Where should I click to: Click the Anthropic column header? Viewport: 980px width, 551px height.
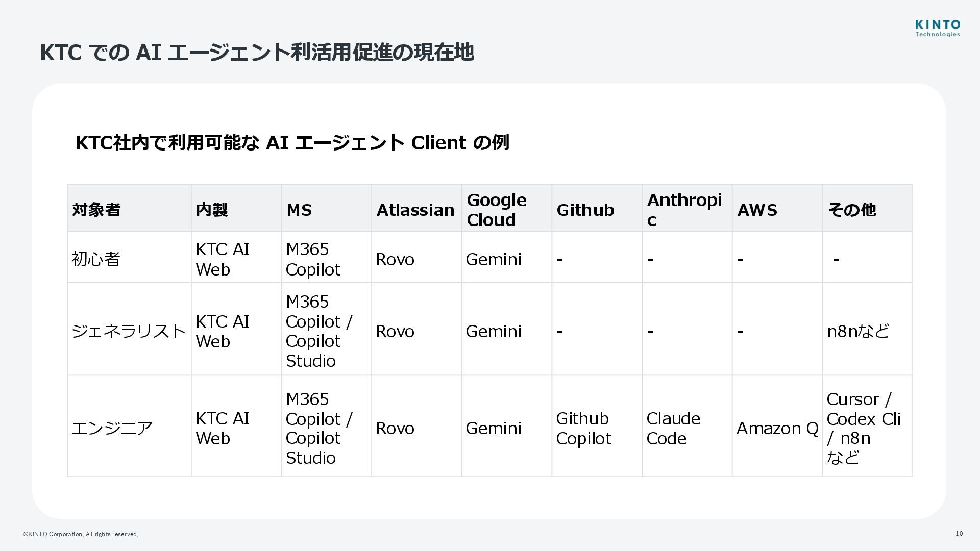pyautogui.click(x=684, y=210)
